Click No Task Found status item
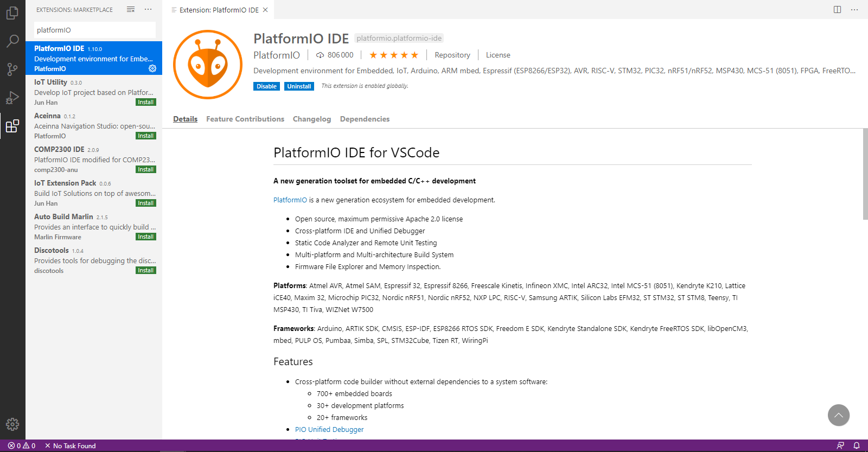Viewport: 868px width, 452px height. pos(70,445)
